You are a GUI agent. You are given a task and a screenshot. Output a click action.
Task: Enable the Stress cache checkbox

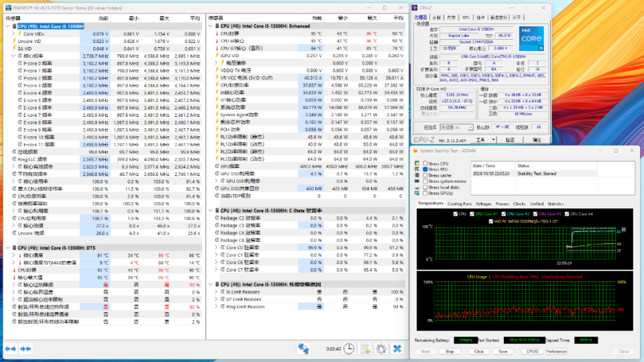425,175
